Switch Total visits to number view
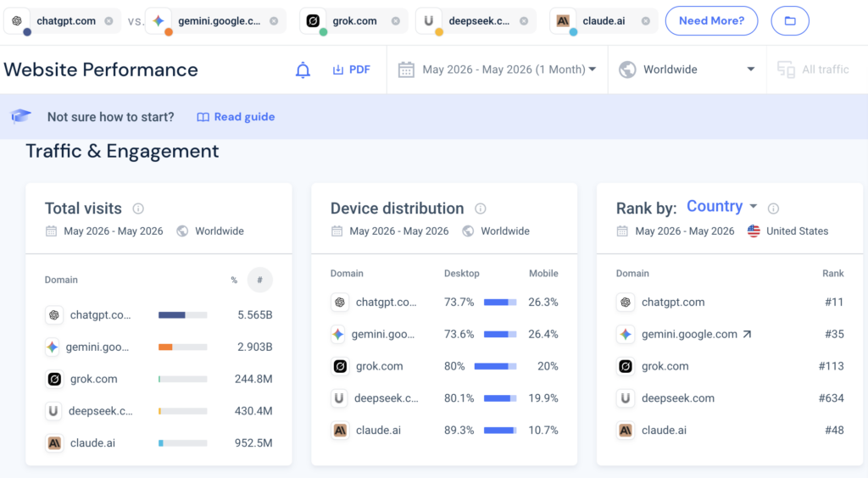The height and width of the screenshot is (478, 868). [x=259, y=280]
